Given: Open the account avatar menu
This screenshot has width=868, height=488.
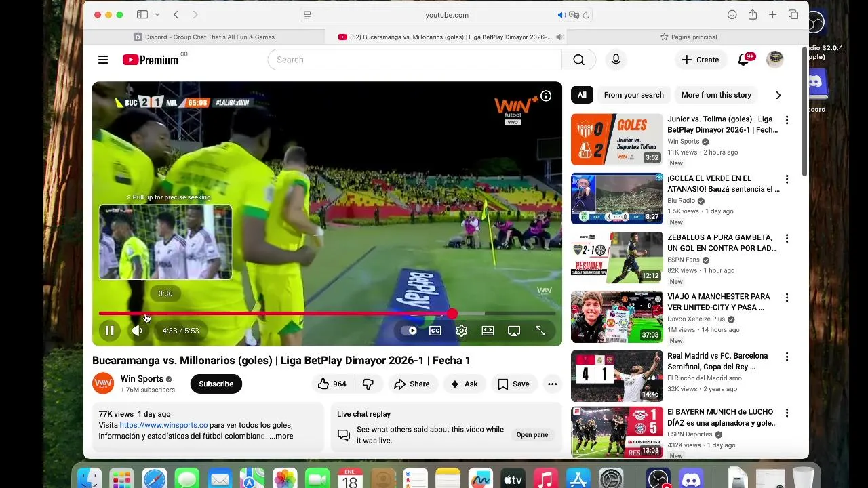Looking at the screenshot, I should point(774,60).
